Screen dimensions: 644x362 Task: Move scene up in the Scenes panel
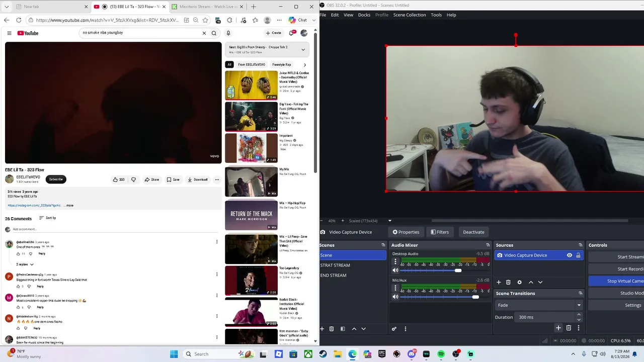click(x=354, y=329)
